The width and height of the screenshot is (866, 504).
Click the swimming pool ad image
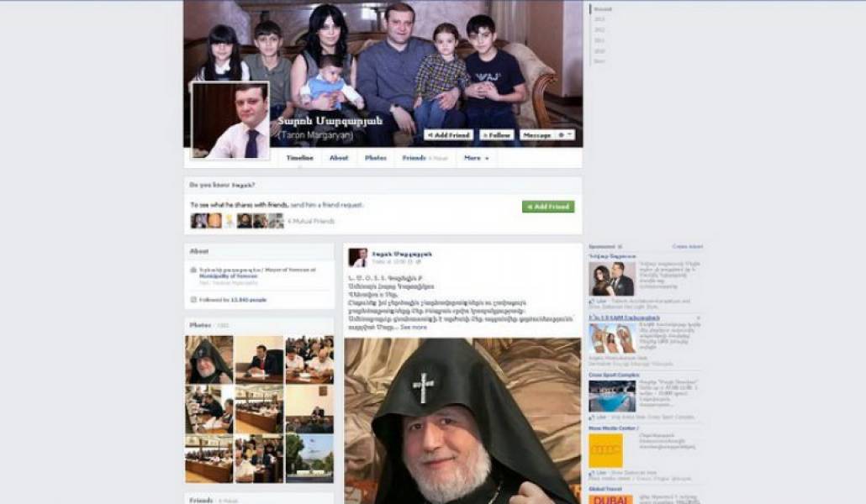click(x=612, y=396)
